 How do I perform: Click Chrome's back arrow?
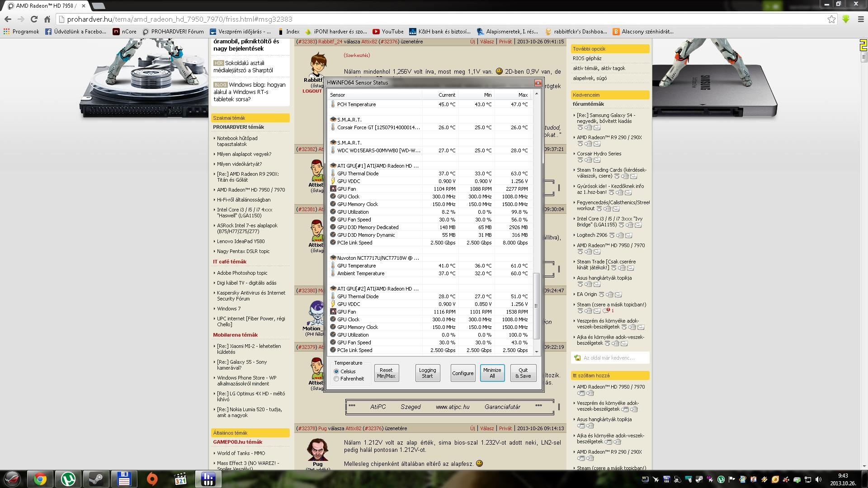[8, 19]
